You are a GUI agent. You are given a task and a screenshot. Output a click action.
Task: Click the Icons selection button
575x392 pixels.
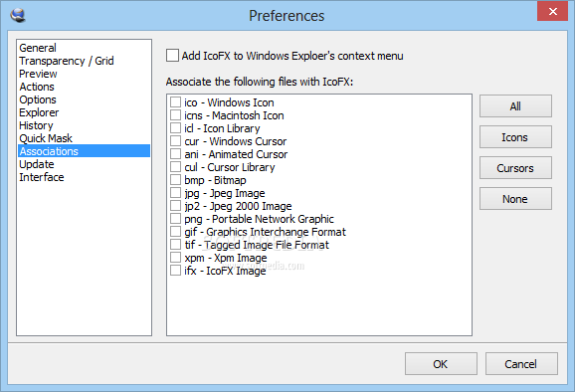pyautogui.click(x=515, y=137)
